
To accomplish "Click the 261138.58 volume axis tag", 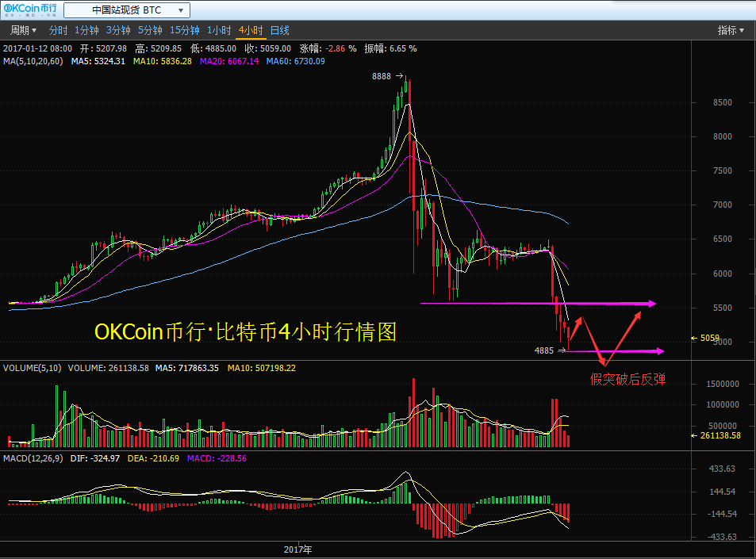I will pos(720,435).
